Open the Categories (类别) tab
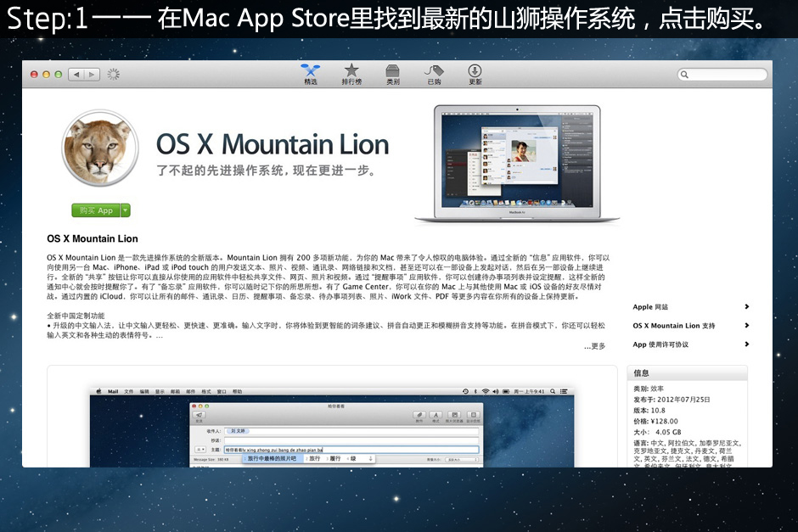The height and width of the screenshot is (532, 798). pyautogui.click(x=393, y=75)
